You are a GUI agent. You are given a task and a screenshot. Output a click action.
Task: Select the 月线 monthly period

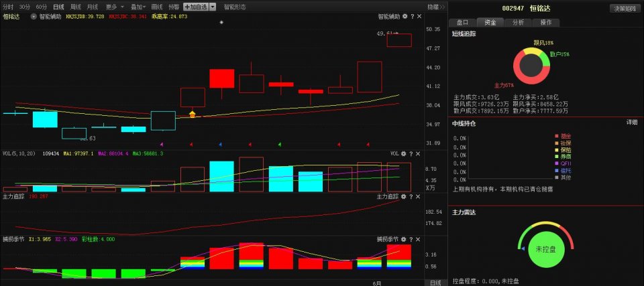pos(93,7)
